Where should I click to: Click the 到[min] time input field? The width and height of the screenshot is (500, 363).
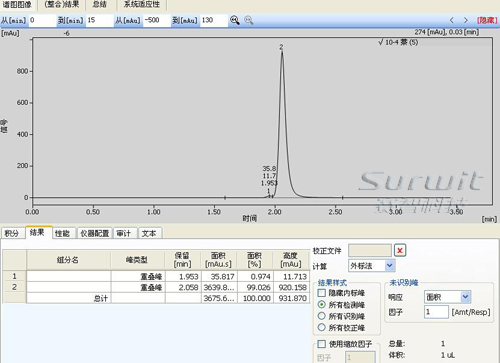(x=99, y=20)
